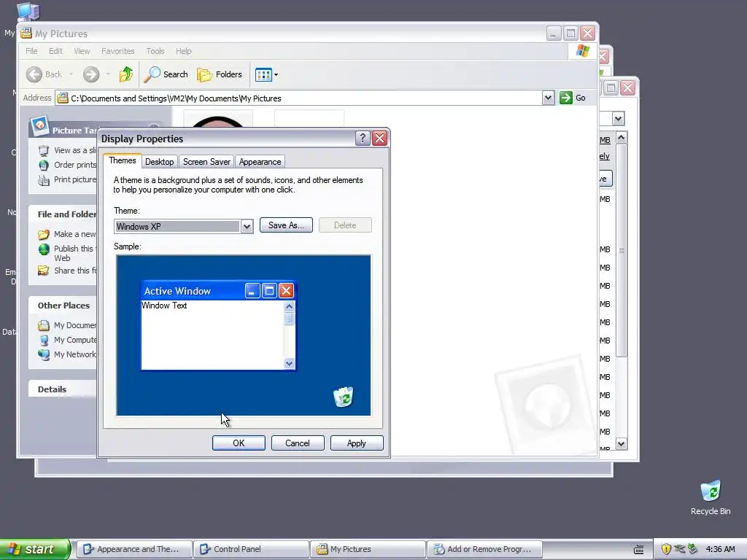The image size is (747, 560).
Task: Open the View menu in My Pictures
Action: pos(82,51)
